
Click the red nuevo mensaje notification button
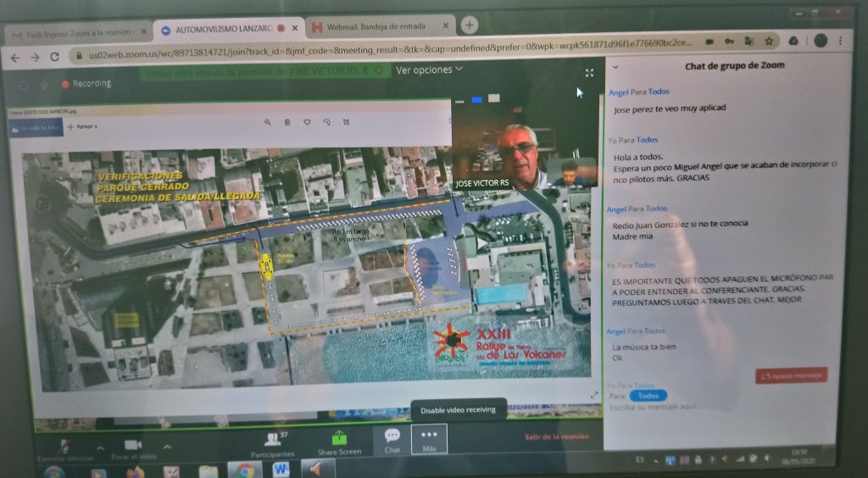(791, 375)
